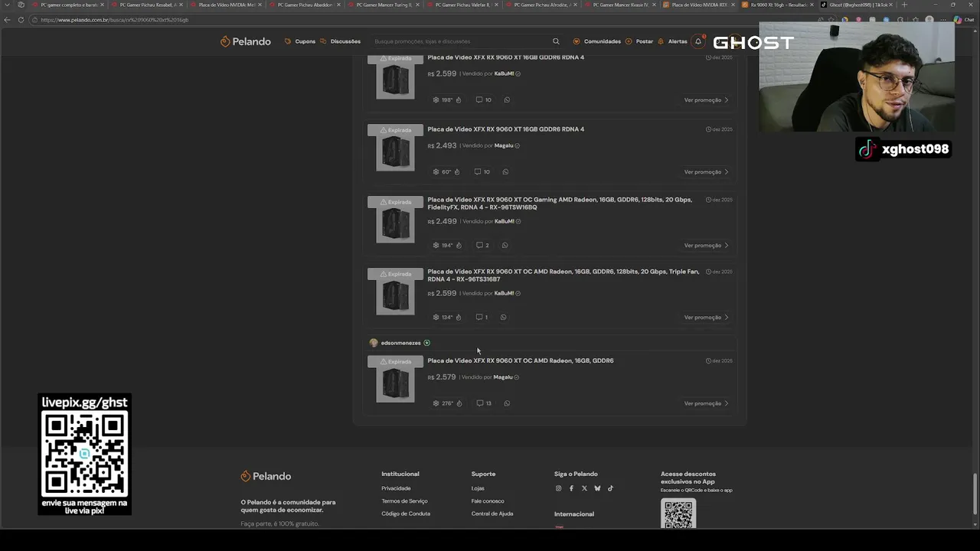Click the Pelando logo in the header
The width and height of the screenshot is (980, 551).
(246, 41)
